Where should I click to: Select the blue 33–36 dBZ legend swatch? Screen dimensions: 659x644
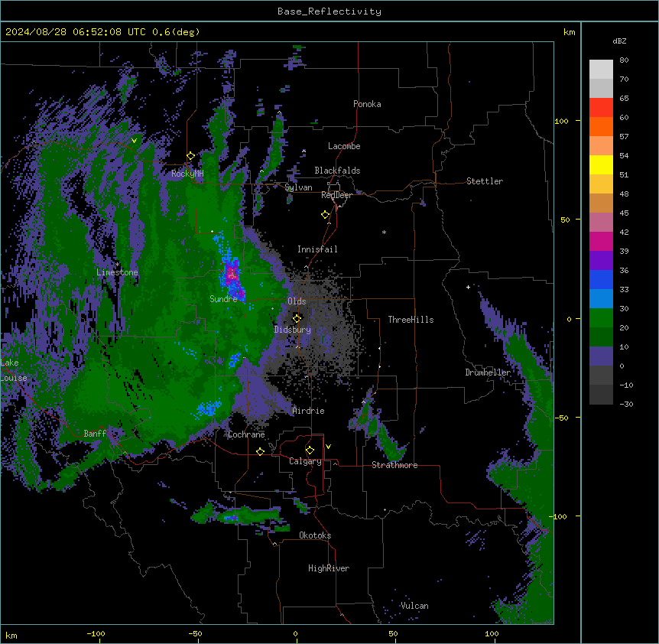[601, 279]
